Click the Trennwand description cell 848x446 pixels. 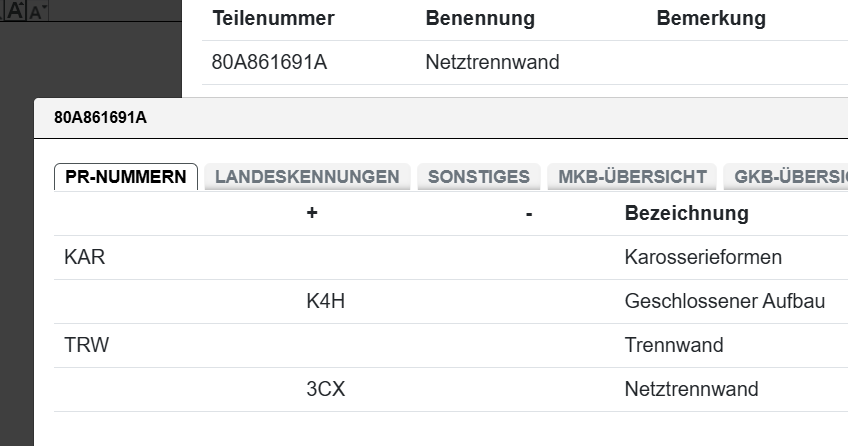(x=673, y=345)
